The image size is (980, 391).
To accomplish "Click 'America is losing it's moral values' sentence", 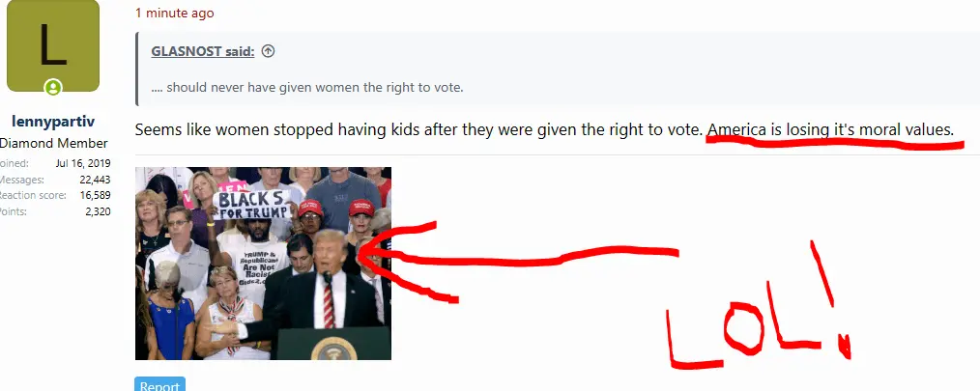I will pyautogui.click(x=830, y=130).
